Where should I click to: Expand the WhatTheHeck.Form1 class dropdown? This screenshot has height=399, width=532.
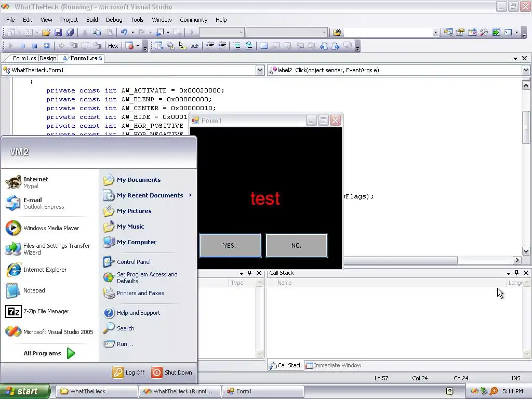pyautogui.click(x=260, y=70)
